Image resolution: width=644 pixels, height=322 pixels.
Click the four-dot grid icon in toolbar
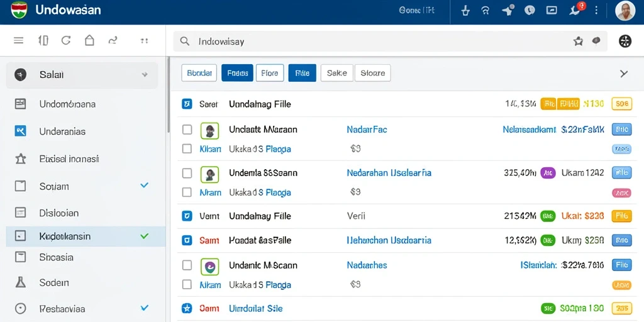pos(144,41)
